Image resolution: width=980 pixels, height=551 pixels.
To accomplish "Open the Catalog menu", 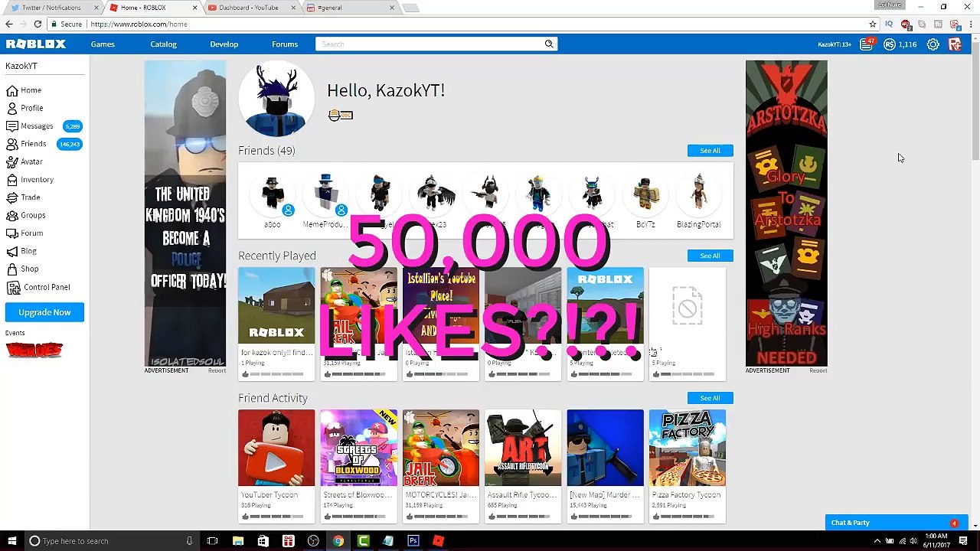I will coord(163,44).
